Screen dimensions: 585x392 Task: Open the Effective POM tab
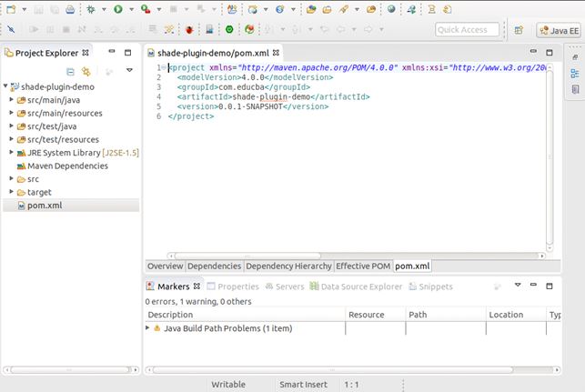(x=363, y=266)
